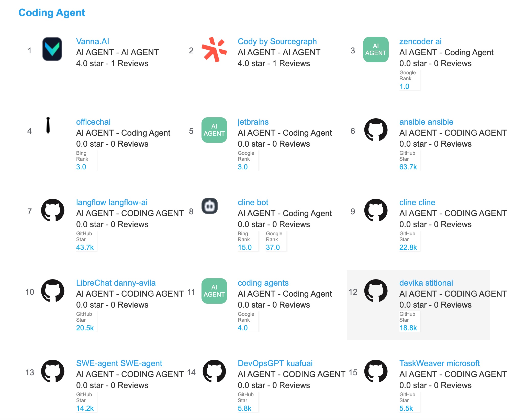Click the GitHub icon for langflow langflow-ai
This screenshot has height=420, width=515.
pos(53,210)
